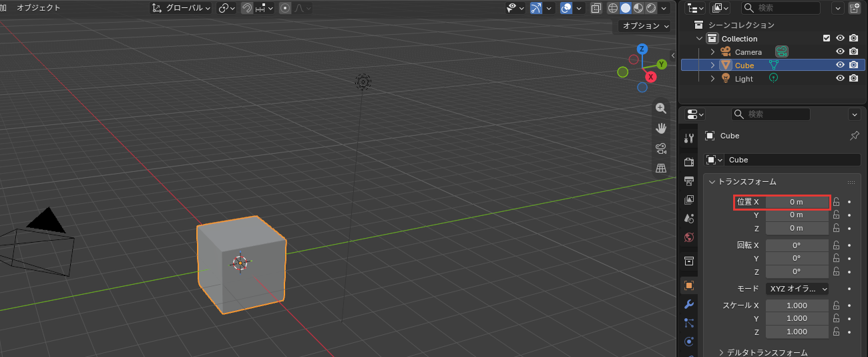Click the green Y axis gizmo

pyautogui.click(x=662, y=64)
